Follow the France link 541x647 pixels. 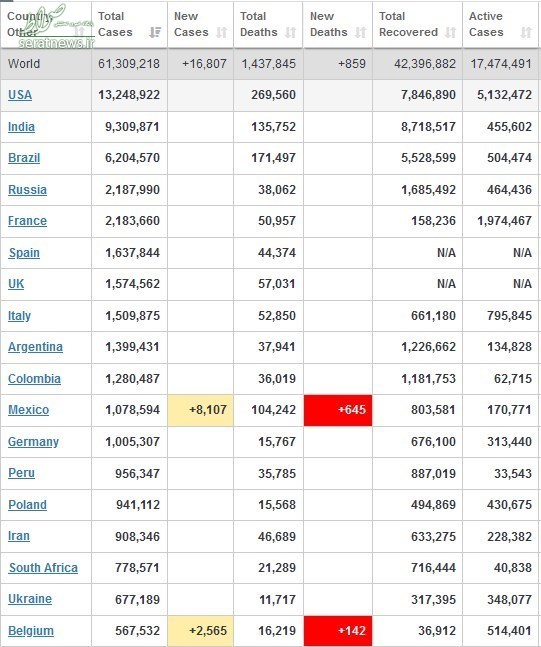[x=27, y=221]
